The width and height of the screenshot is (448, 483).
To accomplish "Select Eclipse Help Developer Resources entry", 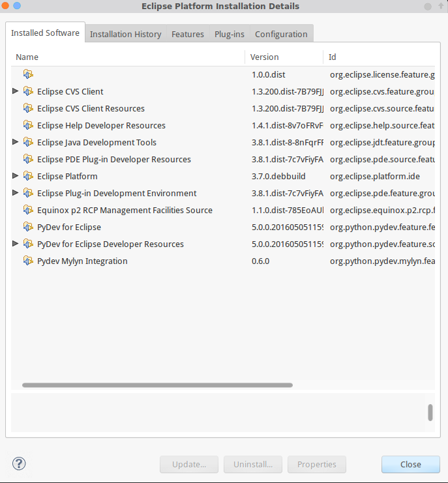I will 223,125.
